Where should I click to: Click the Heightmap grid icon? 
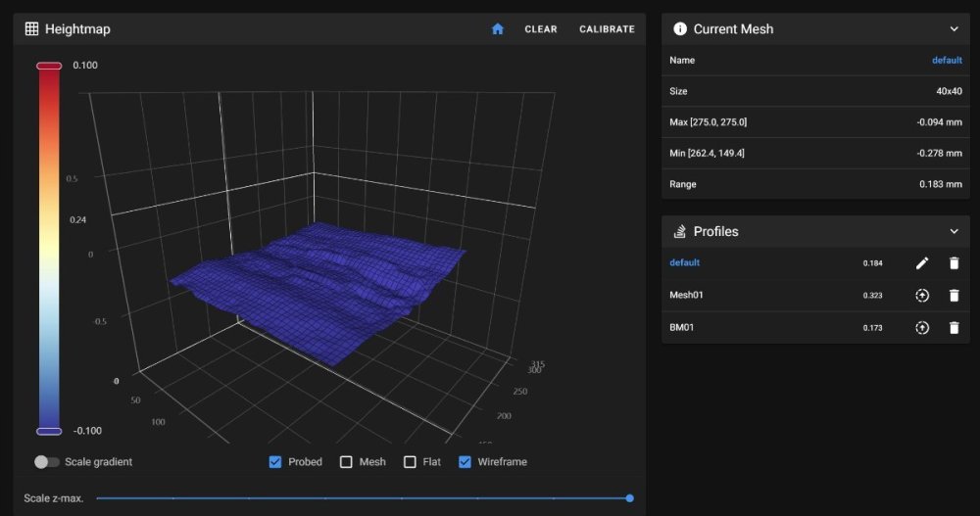[x=32, y=28]
